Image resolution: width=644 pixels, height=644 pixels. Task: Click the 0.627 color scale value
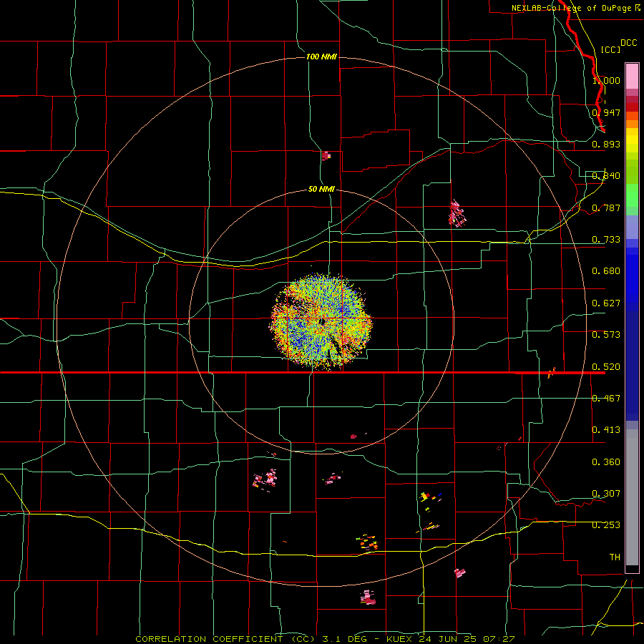point(606,303)
